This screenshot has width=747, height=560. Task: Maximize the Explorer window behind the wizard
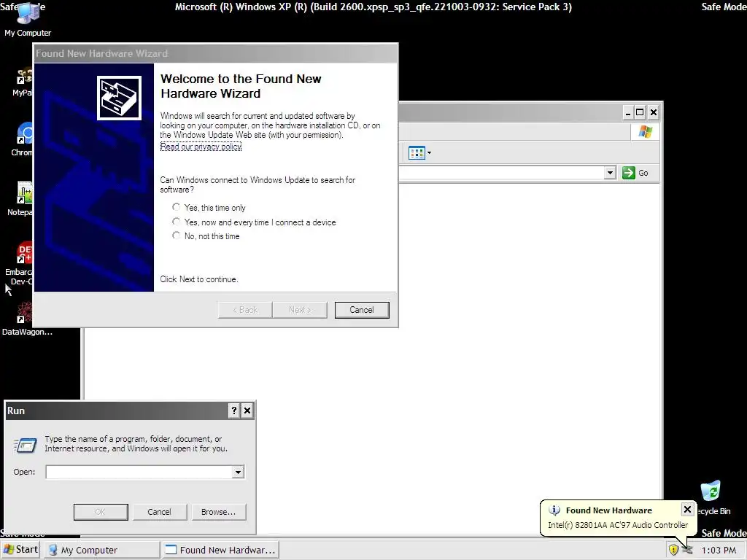640,112
